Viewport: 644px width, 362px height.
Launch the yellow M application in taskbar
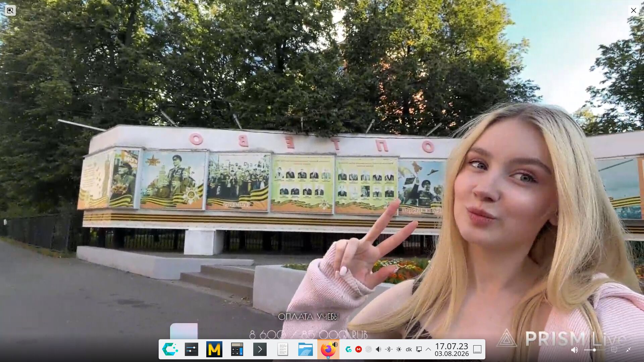[x=214, y=349]
